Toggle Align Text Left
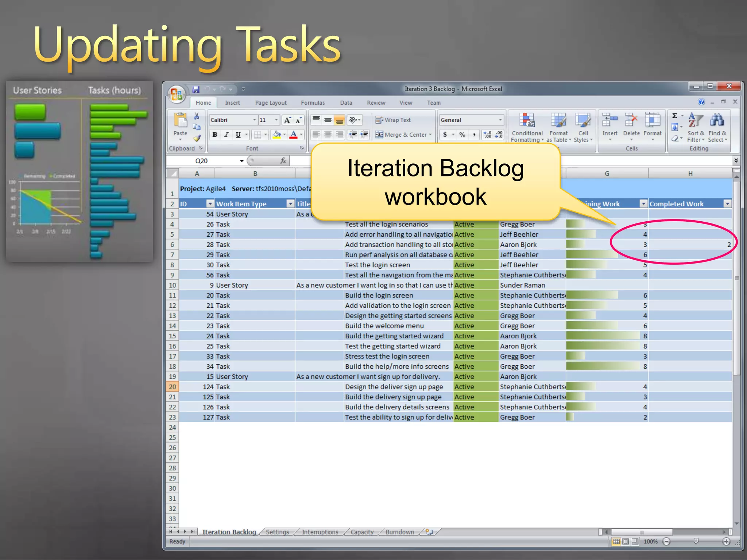The image size is (747, 560). coord(316,135)
